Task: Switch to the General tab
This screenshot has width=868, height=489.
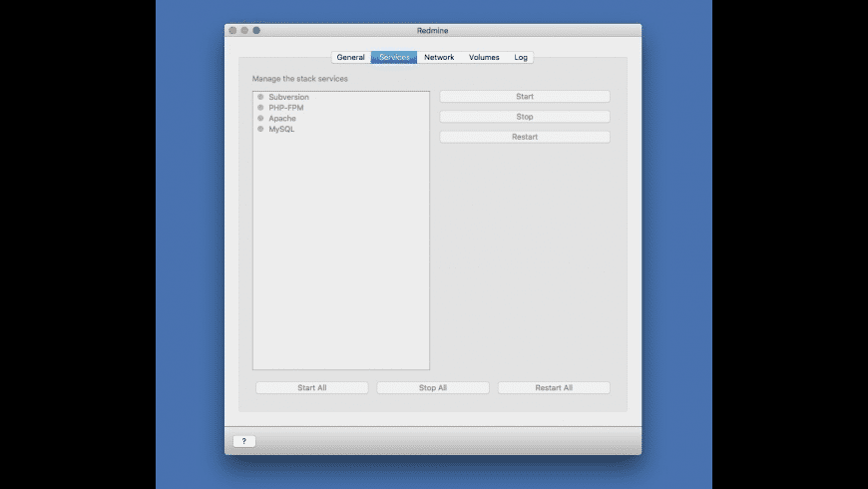Action: click(x=350, y=57)
